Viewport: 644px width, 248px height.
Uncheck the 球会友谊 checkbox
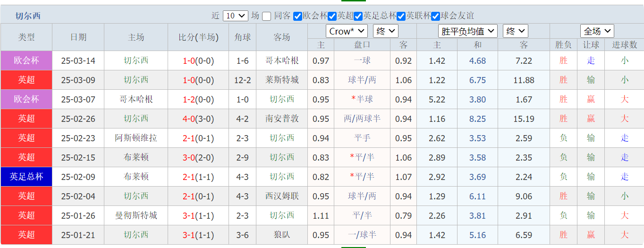tap(436, 16)
